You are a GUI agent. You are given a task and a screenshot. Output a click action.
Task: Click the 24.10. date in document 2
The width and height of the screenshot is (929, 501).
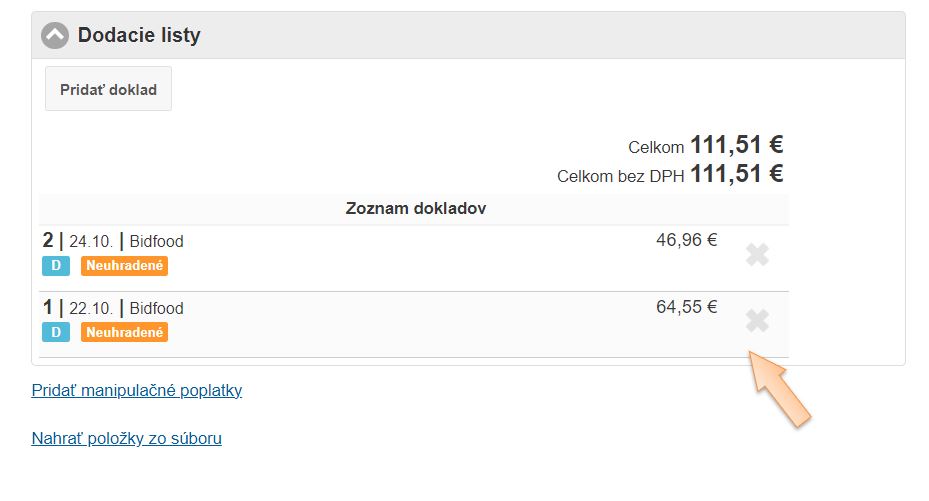(91, 242)
